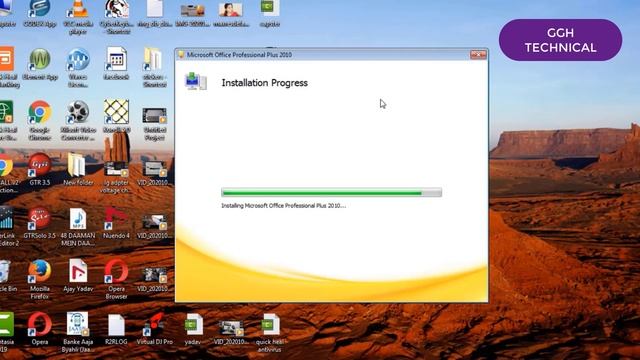The image size is (640, 360).
Task: Launch the Opera Browser shortcut
Action: pos(116,271)
